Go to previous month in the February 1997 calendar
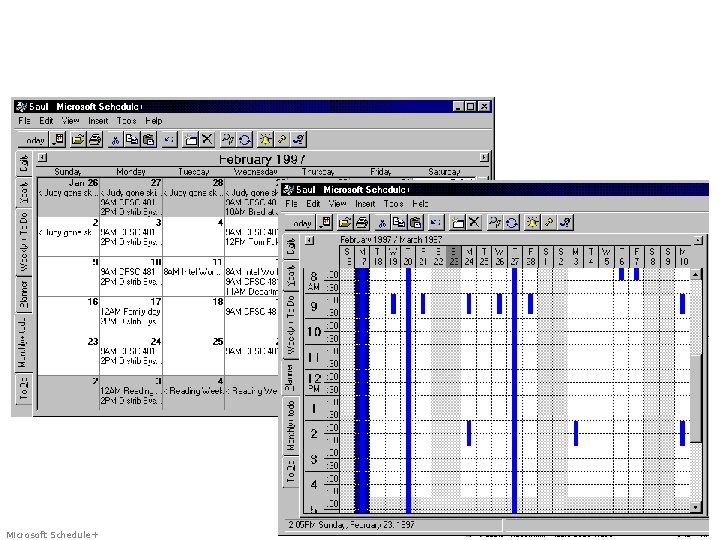Image resolution: width=720 pixels, height=540 pixels. 42,158
